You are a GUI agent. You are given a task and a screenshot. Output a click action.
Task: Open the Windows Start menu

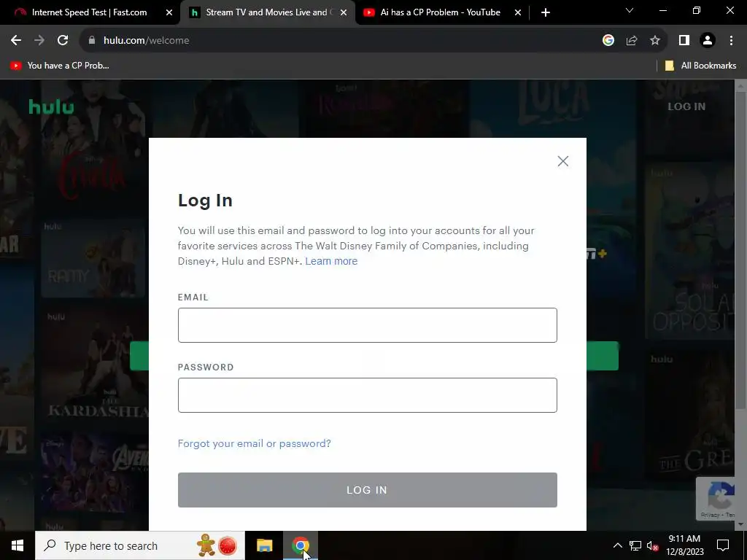pos(18,545)
